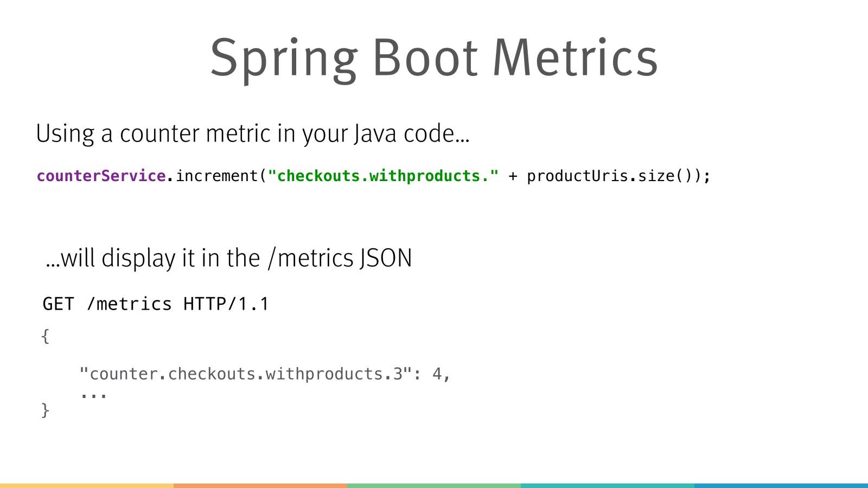The image size is (868, 488).
Task: Click the closing curly brace of the JSON
Action: coord(46,410)
